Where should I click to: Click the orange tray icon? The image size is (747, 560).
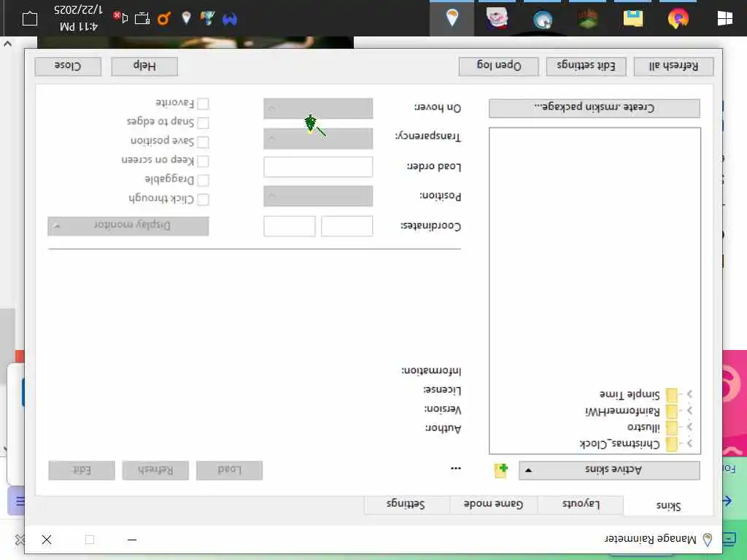pos(164,18)
